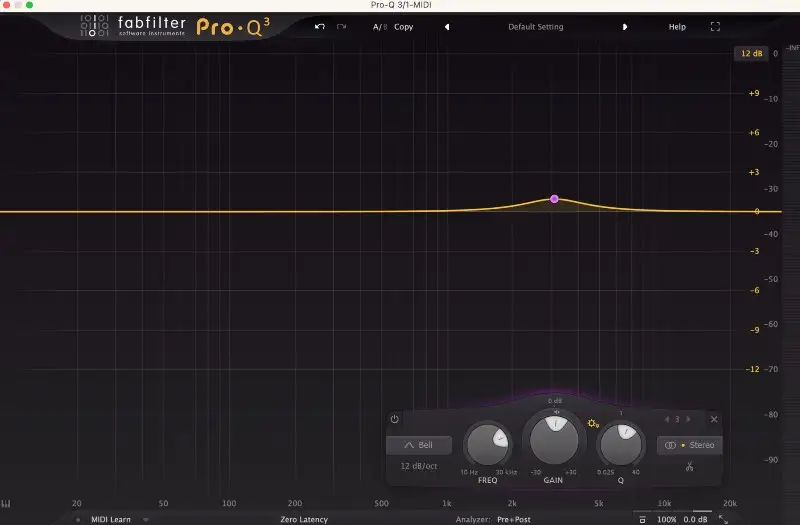Screen dimensions: 800x525
Task: Click the piano display icon at bottom-left
Action: point(6,504)
